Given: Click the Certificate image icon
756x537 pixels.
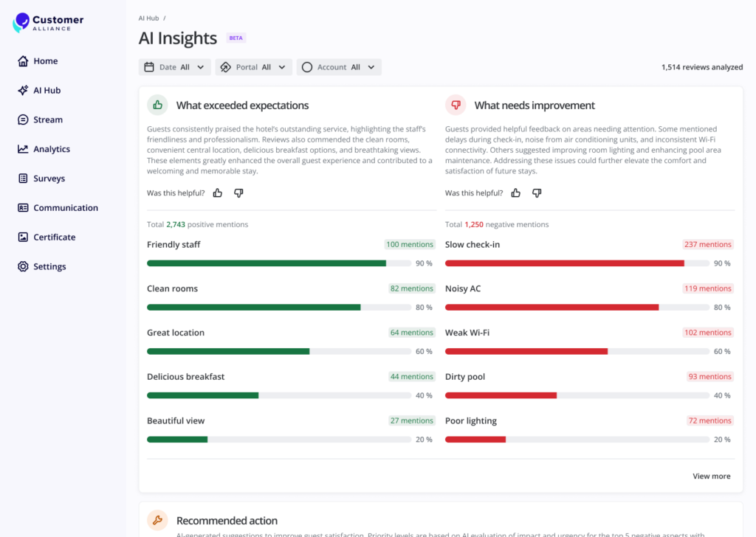Looking at the screenshot, I should point(23,238).
